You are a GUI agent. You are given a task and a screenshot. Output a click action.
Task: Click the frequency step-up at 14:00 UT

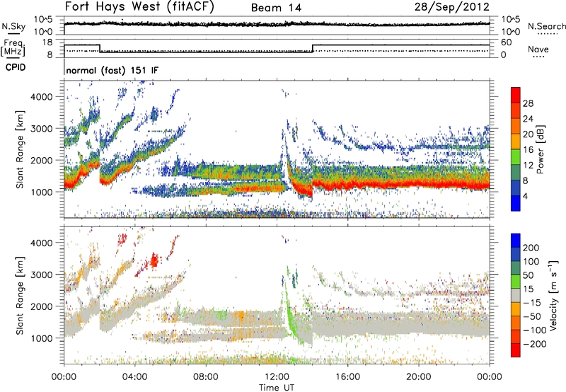coord(312,48)
